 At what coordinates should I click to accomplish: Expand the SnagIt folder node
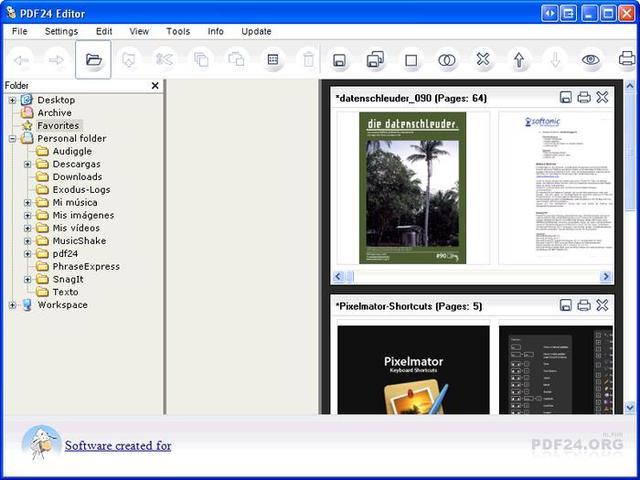pos(27,280)
